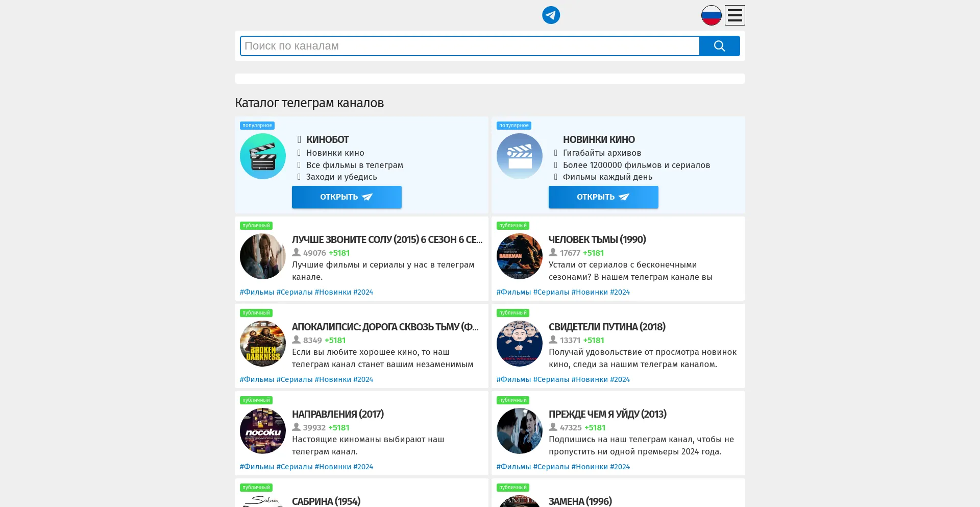980x507 pixels.
Task: Open ЗАМЕНА (1996) channel title
Action: [x=580, y=501]
